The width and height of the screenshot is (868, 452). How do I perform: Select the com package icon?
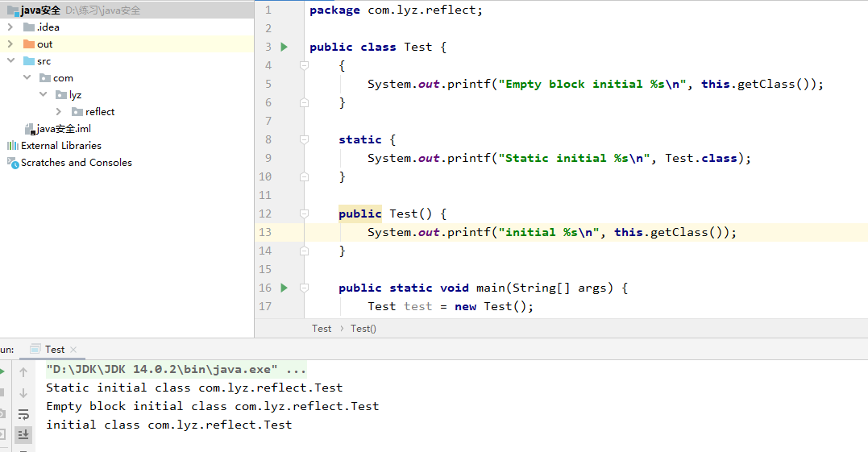point(45,78)
